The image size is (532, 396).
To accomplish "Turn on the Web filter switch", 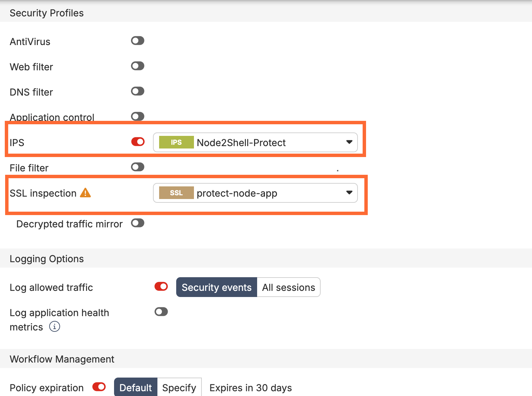I will 138,66.
